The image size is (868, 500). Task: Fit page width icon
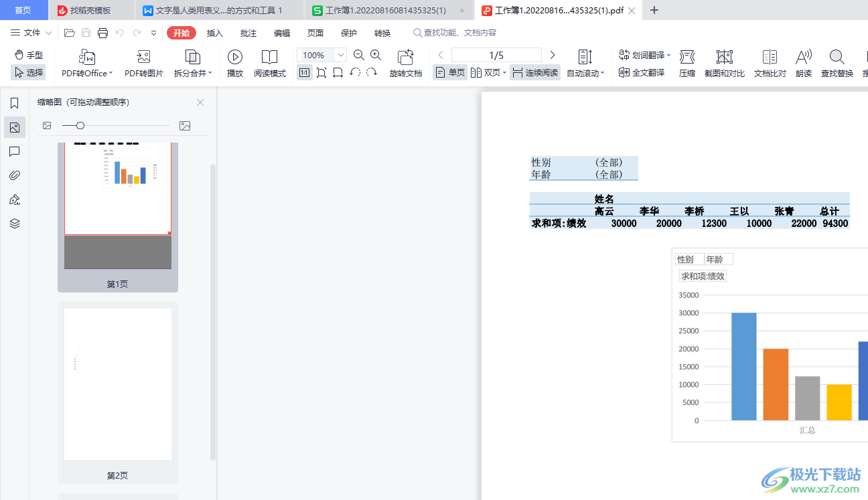coord(338,72)
